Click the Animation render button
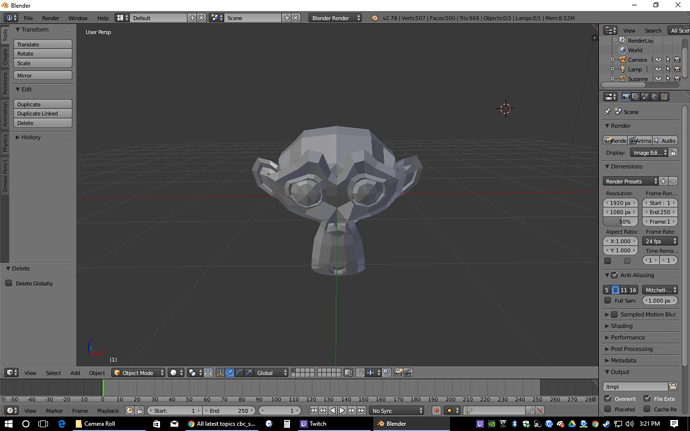The width and height of the screenshot is (690, 431). pyautogui.click(x=640, y=140)
